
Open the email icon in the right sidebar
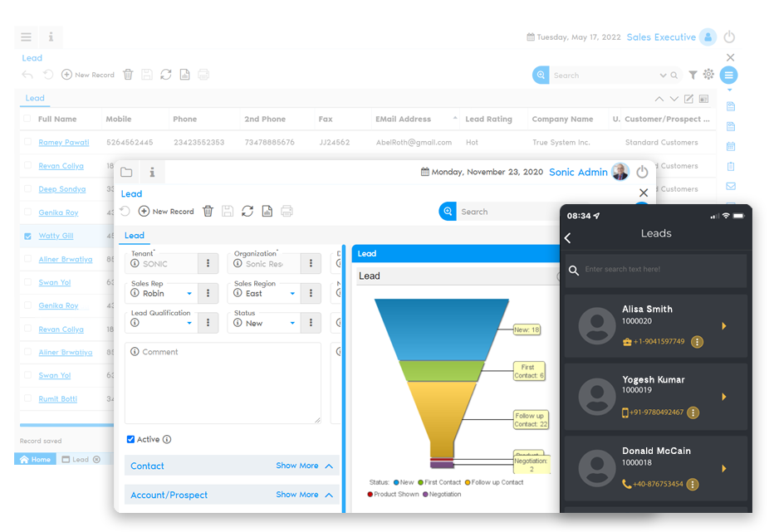tap(730, 186)
